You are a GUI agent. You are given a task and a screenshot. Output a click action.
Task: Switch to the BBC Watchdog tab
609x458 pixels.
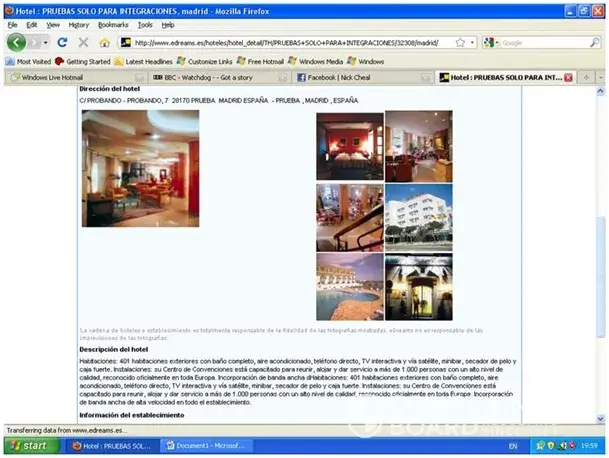(219, 77)
